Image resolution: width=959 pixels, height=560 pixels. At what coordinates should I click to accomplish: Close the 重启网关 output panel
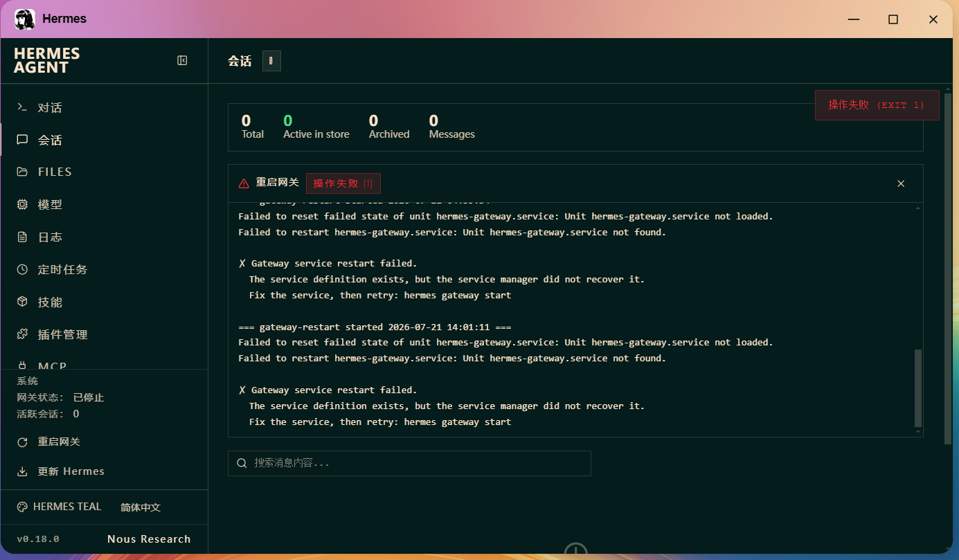click(x=901, y=183)
